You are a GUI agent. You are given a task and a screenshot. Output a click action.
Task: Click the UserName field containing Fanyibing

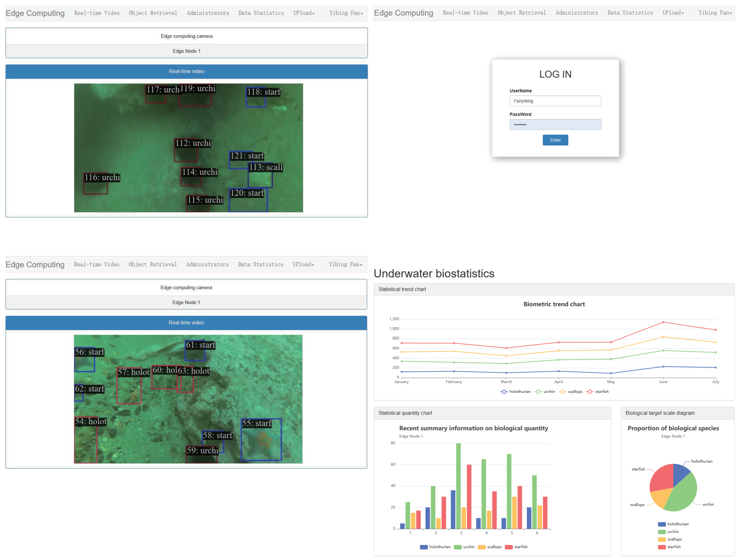pyautogui.click(x=555, y=101)
